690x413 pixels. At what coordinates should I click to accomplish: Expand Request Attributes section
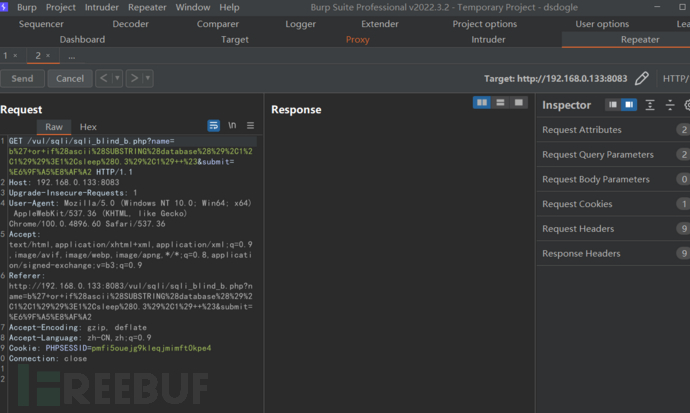pos(613,130)
